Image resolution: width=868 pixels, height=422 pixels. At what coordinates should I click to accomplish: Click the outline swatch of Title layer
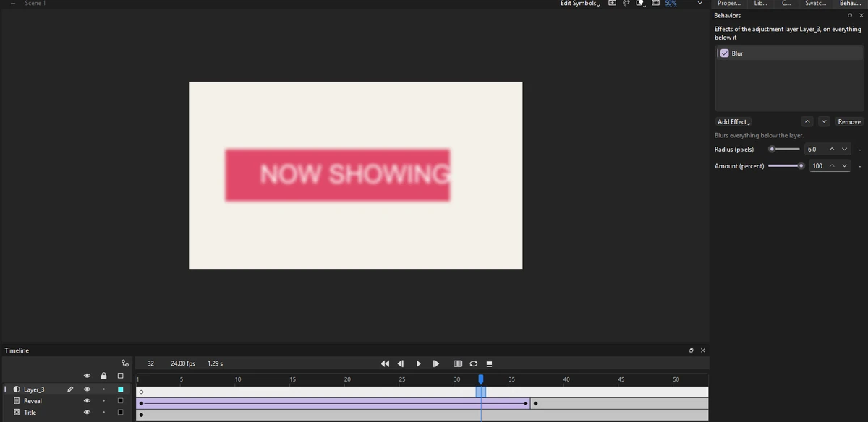click(x=121, y=413)
